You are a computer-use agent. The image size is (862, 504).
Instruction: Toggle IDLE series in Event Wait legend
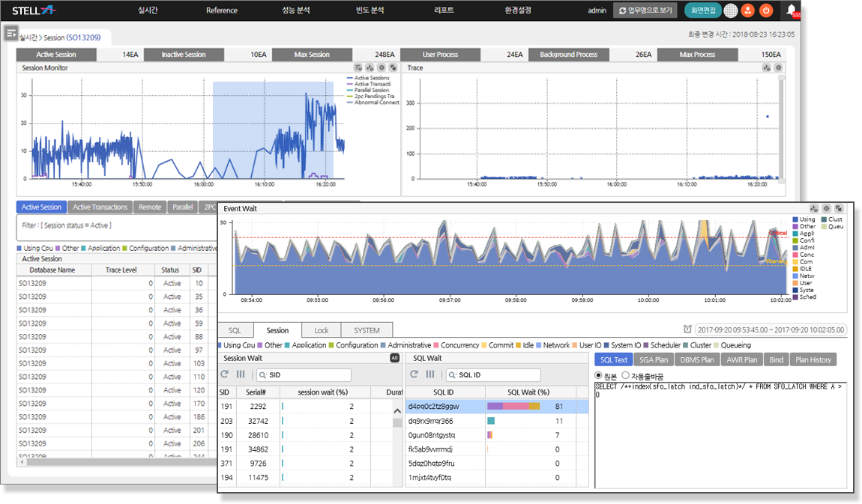click(802, 269)
